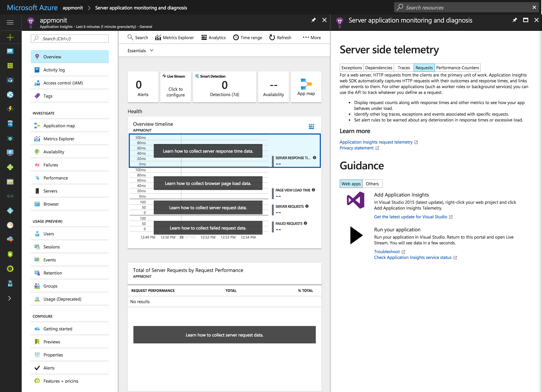Switch to the Others guidance tab
The image size is (542, 392).
pyautogui.click(x=372, y=184)
